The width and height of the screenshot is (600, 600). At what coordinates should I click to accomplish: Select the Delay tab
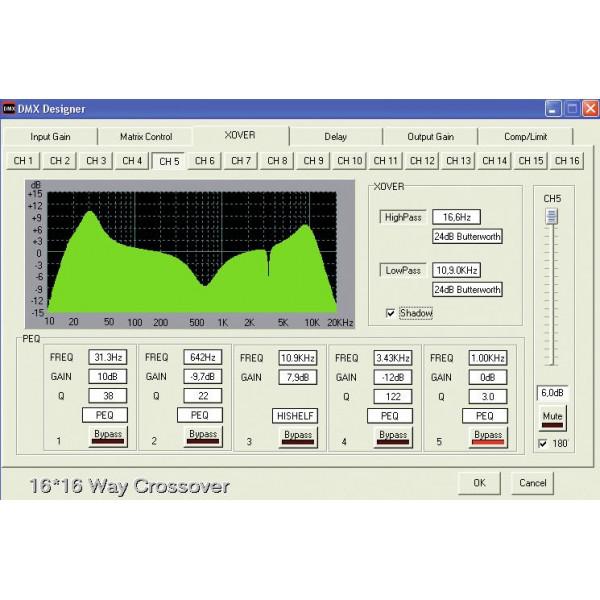336,137
